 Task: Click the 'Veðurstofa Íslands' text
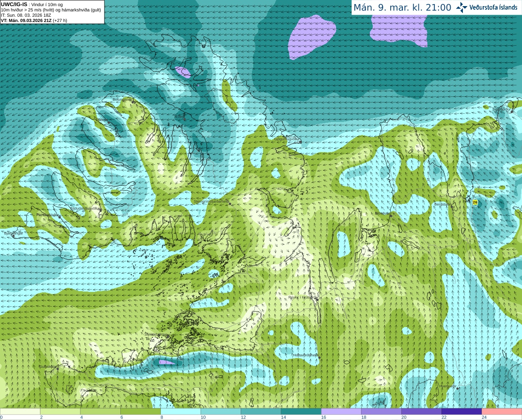pyautogui.click(x=493, y=7)
